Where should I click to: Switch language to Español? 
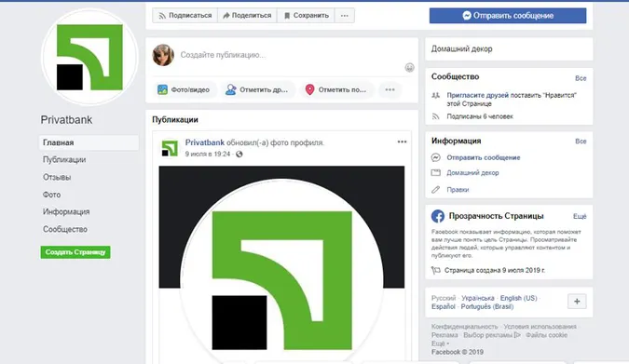444,306
